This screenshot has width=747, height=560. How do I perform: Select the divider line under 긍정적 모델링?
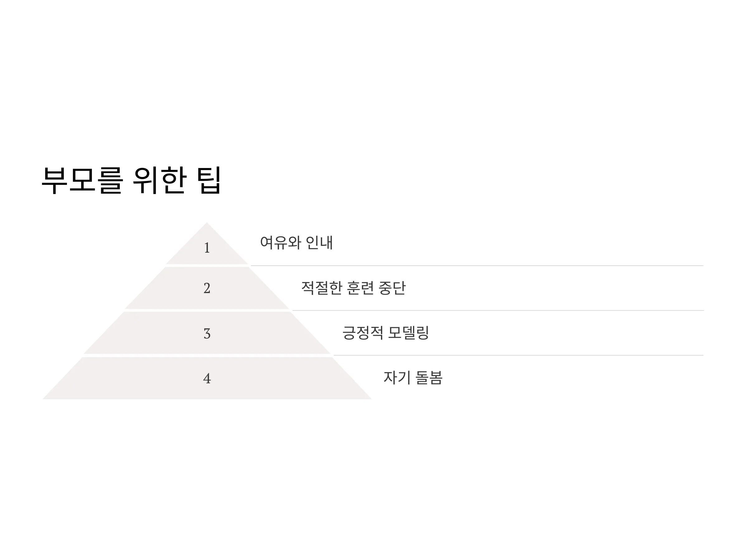pos(518,355)
